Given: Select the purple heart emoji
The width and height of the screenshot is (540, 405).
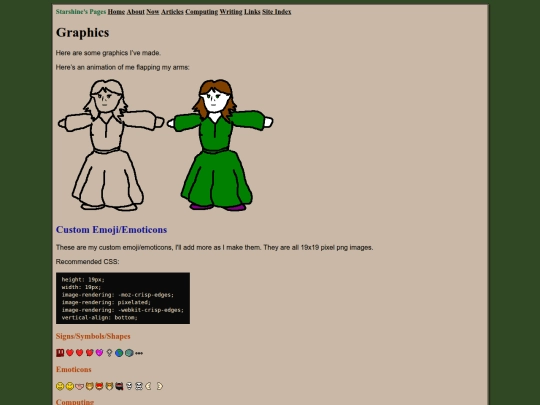Looking at the screenshot, I should (x=100, y=353).
